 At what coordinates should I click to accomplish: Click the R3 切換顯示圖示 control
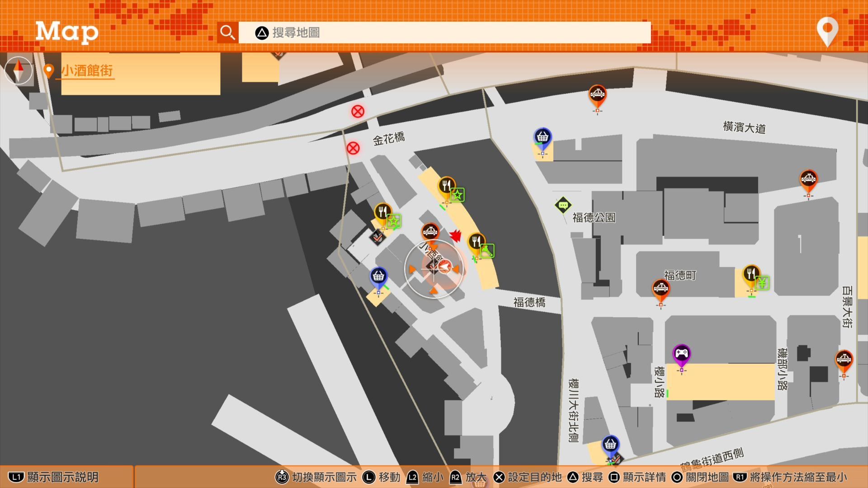(x=316, y=477)
